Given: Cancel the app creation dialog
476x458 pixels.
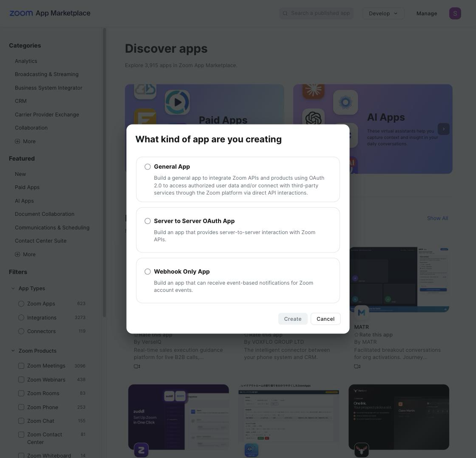Looking at the screenshot, I should point(326,319).
